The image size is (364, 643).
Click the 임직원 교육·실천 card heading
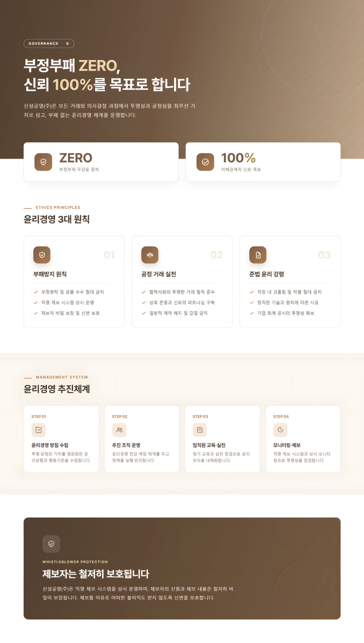[x=209, y=445]
